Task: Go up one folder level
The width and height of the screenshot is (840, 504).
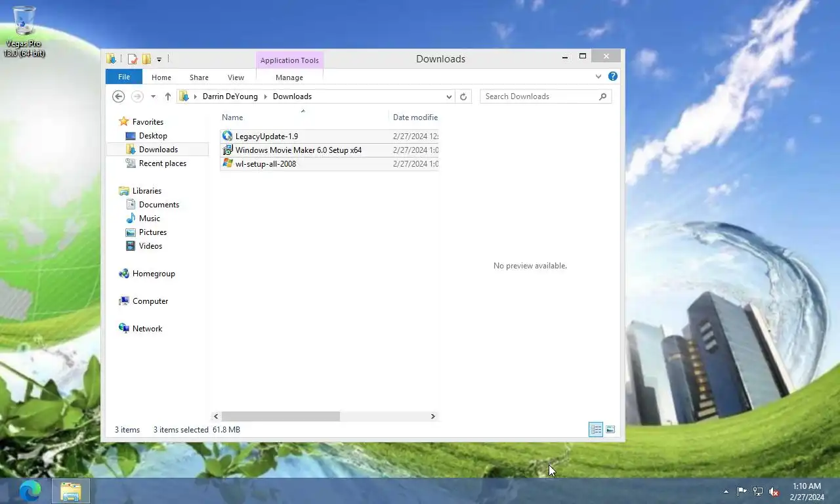Action: (x=167, y=96)
